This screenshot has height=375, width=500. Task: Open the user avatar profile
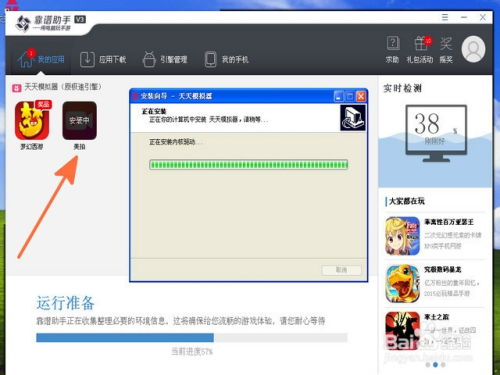click(473, 49)
